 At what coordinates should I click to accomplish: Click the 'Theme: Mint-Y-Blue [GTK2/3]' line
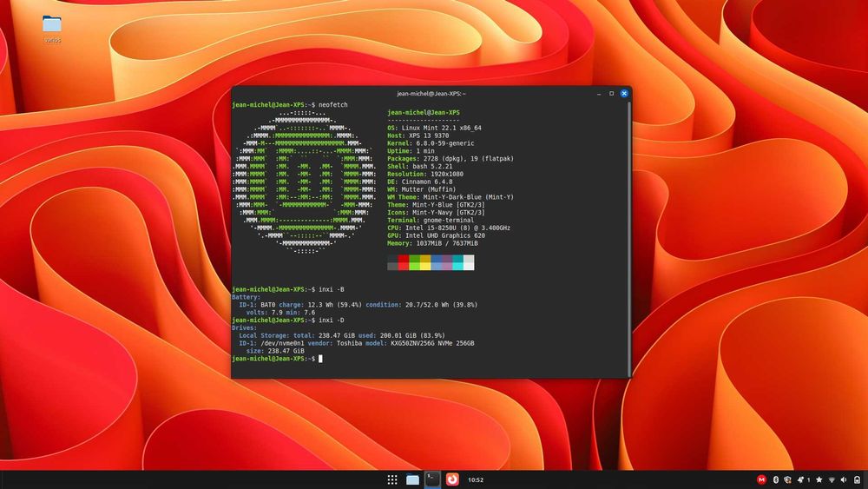click(x=437, y=205)
